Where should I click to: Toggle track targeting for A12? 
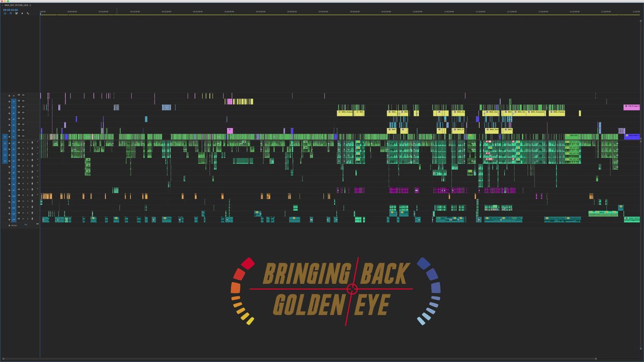pyautogui.click(x=14, y=208)
